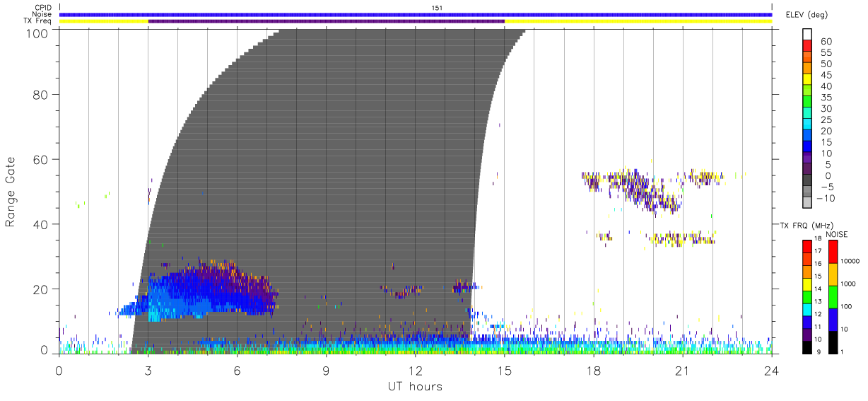Image resolution: width=868 pixels, height=401 pixels.
Task: Click UT hours tick label '3'
Action: pos(148,370)
